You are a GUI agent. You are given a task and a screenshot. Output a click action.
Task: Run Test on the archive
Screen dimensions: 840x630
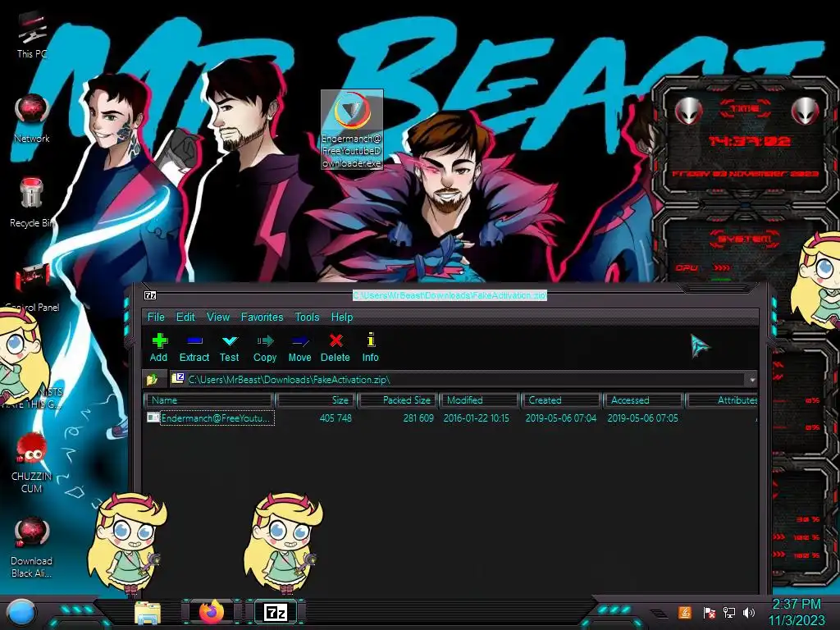point(230,347)
